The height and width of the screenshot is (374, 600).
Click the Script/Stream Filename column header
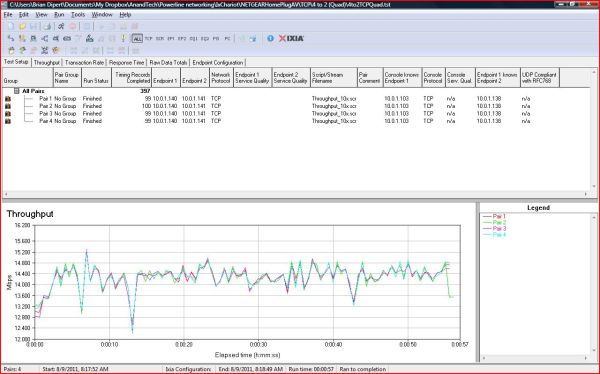click(x=333, y=78)
